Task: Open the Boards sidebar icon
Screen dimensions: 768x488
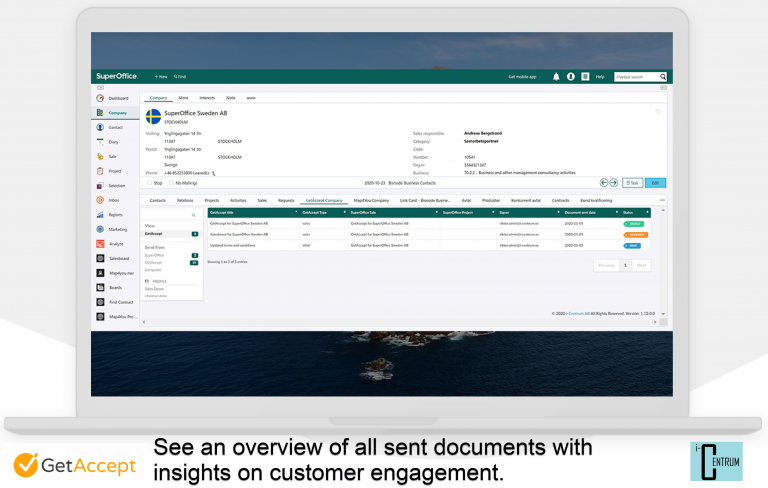Action: click(x=100, y=288)
